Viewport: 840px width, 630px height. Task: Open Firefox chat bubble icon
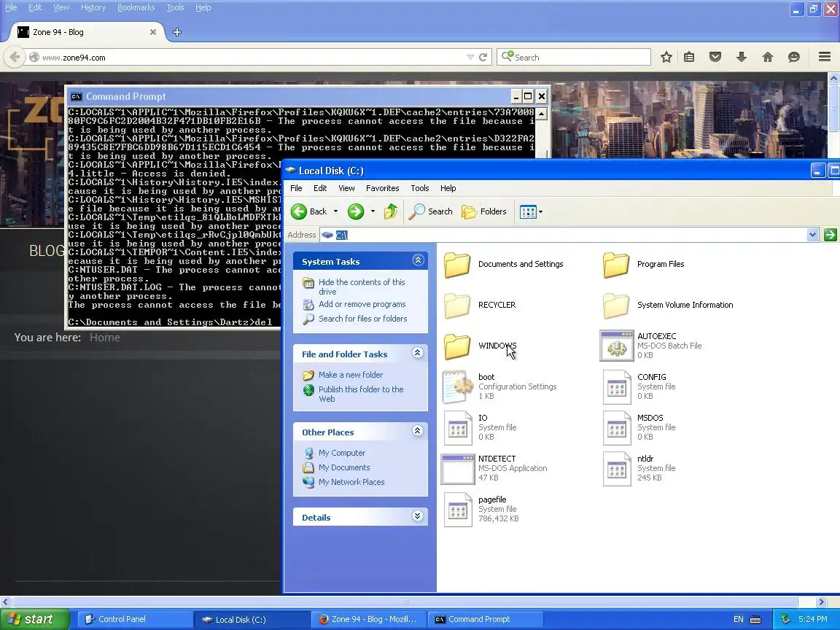(x=794, y=57)
